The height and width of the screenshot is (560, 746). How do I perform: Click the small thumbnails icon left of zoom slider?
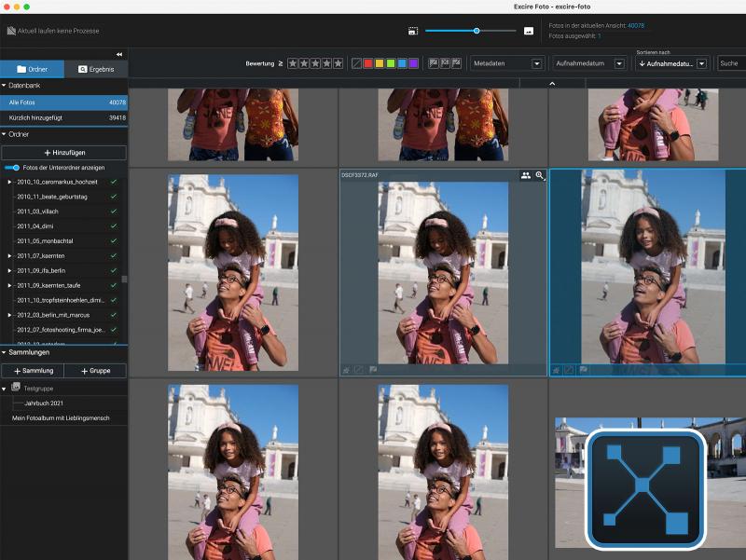tap(413, 31)
